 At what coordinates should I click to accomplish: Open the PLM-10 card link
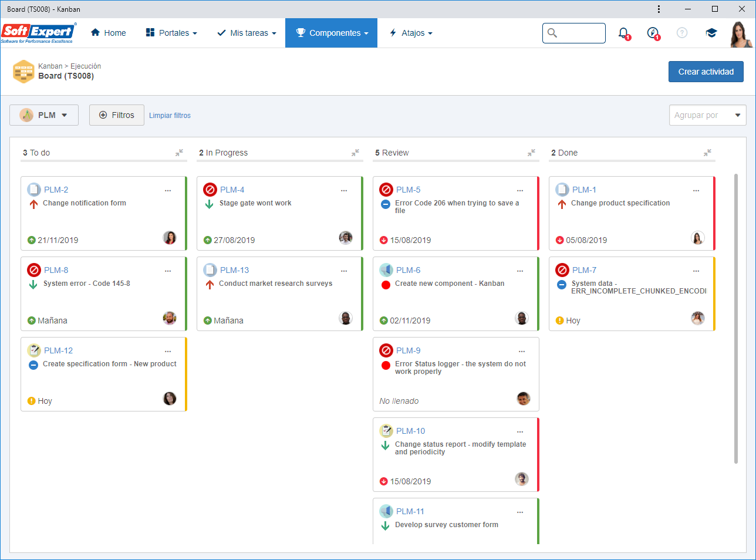411,431
